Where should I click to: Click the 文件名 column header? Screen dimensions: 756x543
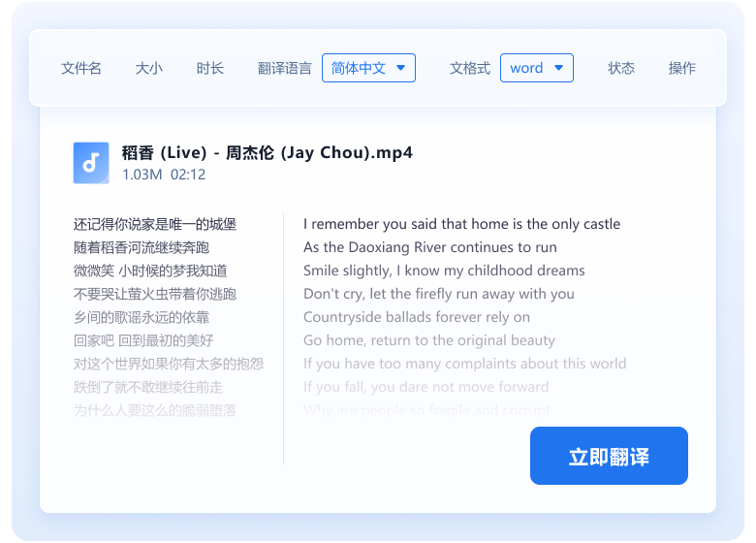pos(81,68)
